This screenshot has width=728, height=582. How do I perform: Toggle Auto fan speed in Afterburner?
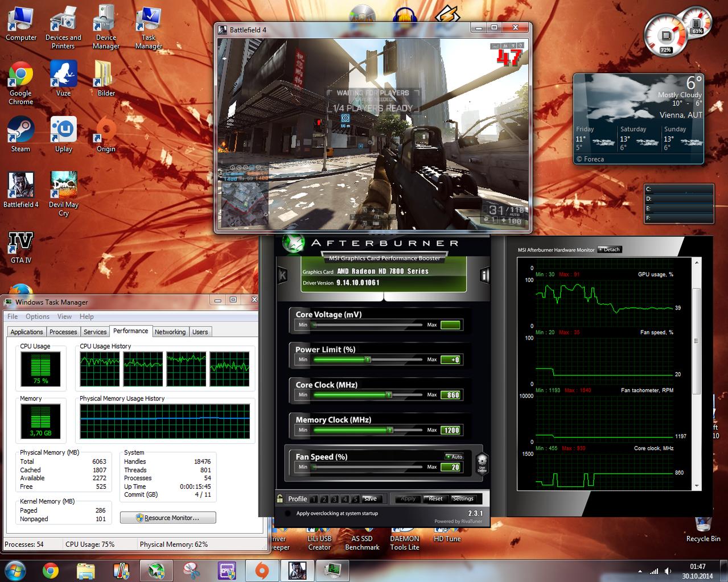454,456
